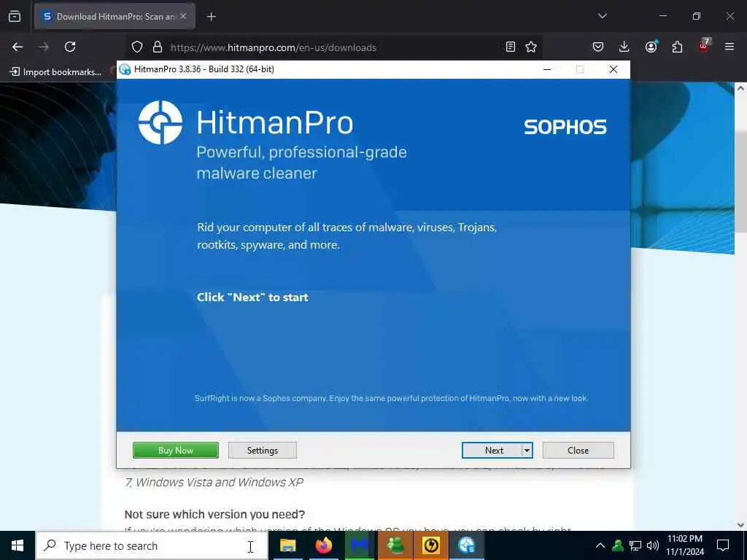747x560 pixels.
Task: Click the taskbar search box
Action: coord(152,545)
